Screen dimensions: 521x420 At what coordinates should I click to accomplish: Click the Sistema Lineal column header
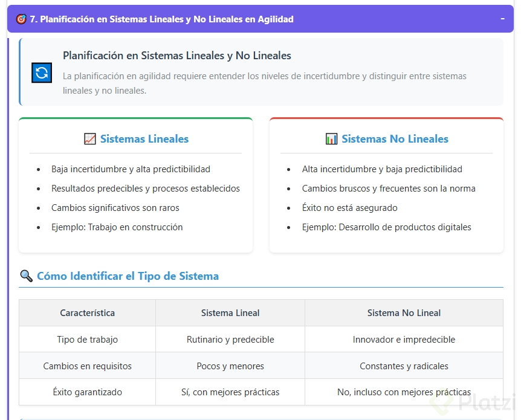point(230,313)
